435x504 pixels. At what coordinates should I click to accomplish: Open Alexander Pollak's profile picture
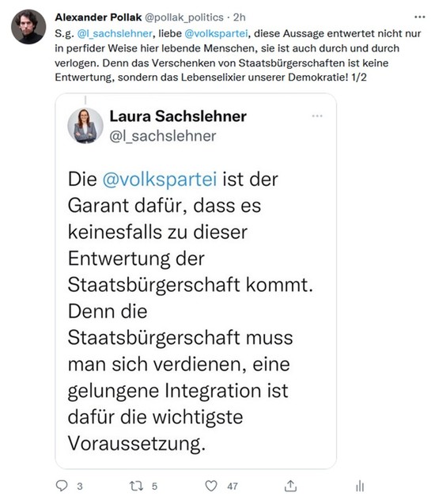(28, 27)
